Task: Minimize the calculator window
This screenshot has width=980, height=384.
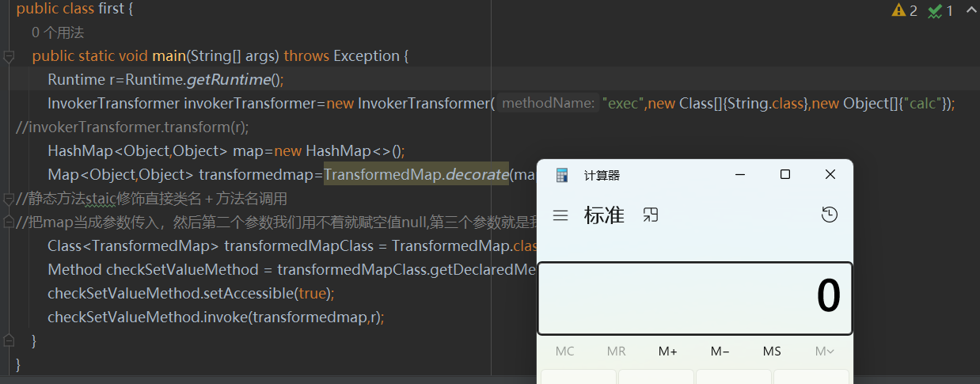Action: click(x=740, y=174)
